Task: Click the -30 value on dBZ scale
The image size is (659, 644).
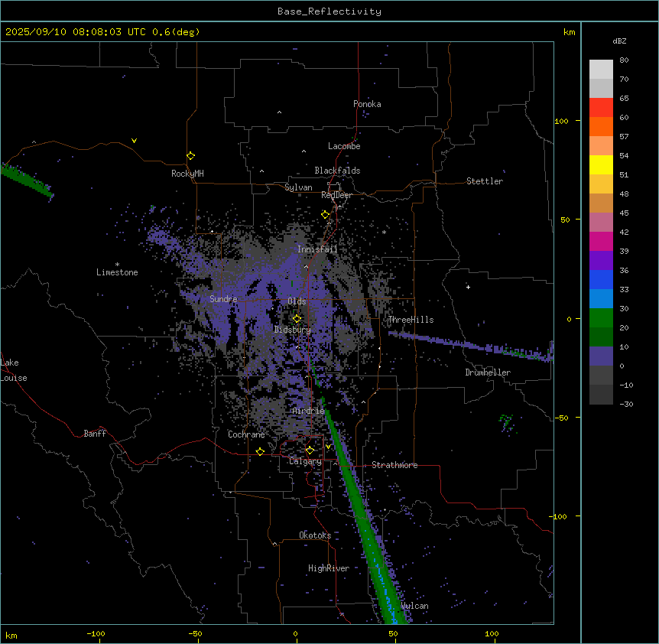Action: 626,405
